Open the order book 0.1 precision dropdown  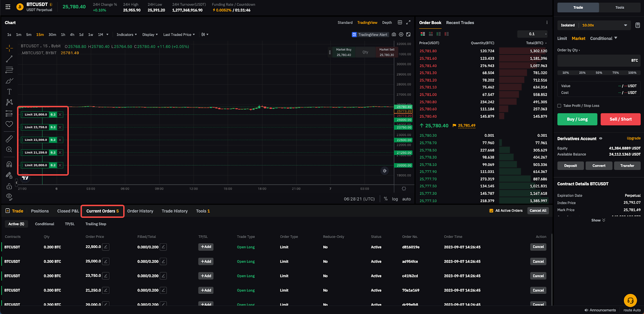point(533,34)
